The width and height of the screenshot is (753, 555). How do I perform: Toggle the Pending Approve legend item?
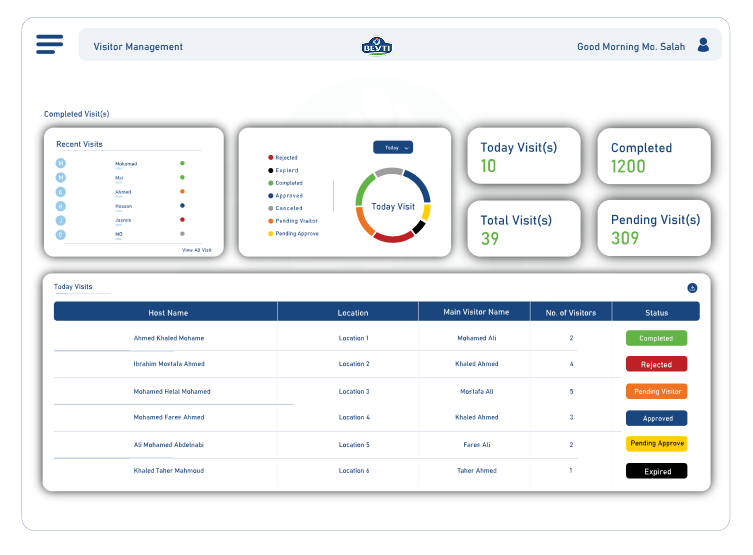point(295,233)
